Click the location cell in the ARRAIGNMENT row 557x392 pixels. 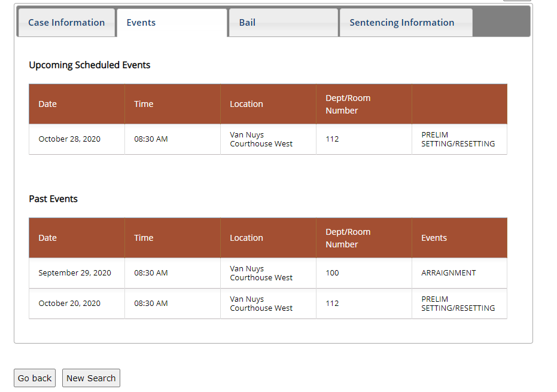point(261,273)
